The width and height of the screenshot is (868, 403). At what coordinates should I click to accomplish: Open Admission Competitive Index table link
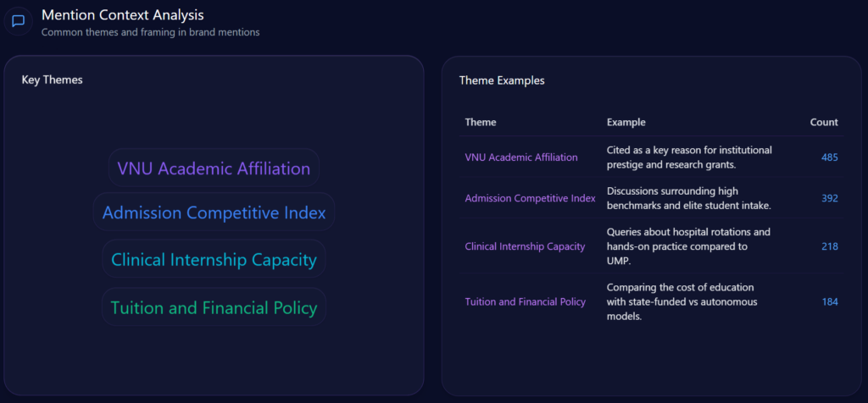pyautogui.click(x=530, y=198)
